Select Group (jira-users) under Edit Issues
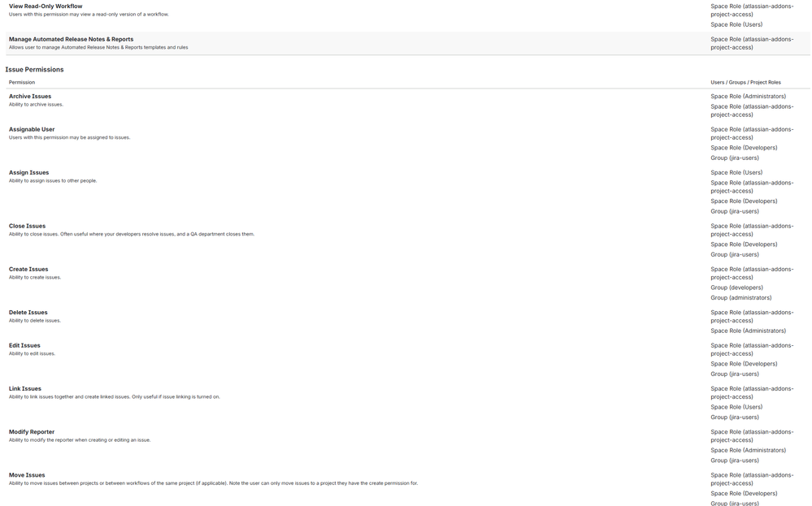The width and height of the screenshot is (812, 506). pyautogui.click(x=735, y=372)
